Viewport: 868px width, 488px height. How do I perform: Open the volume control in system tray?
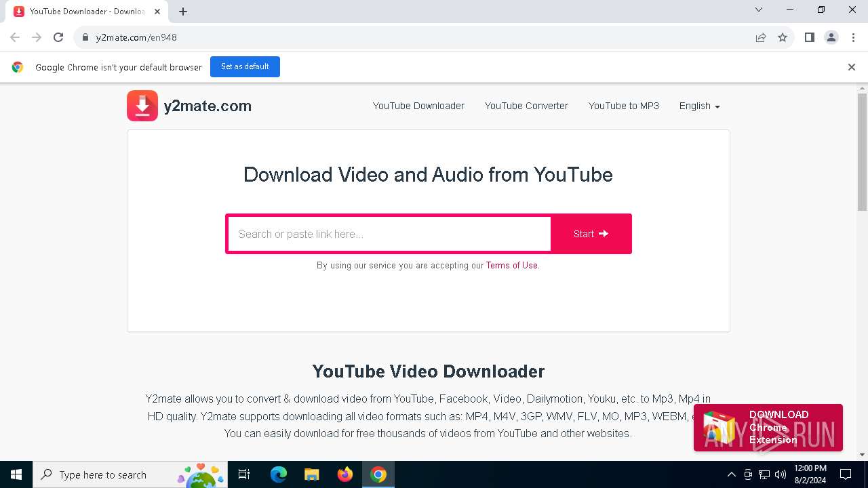[781, 474]
